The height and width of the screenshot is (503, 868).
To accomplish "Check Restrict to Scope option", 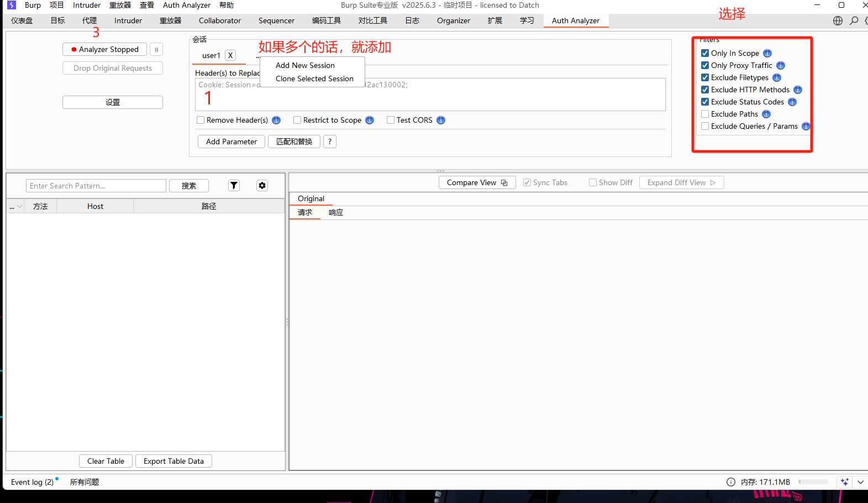I will pos(297,120).
